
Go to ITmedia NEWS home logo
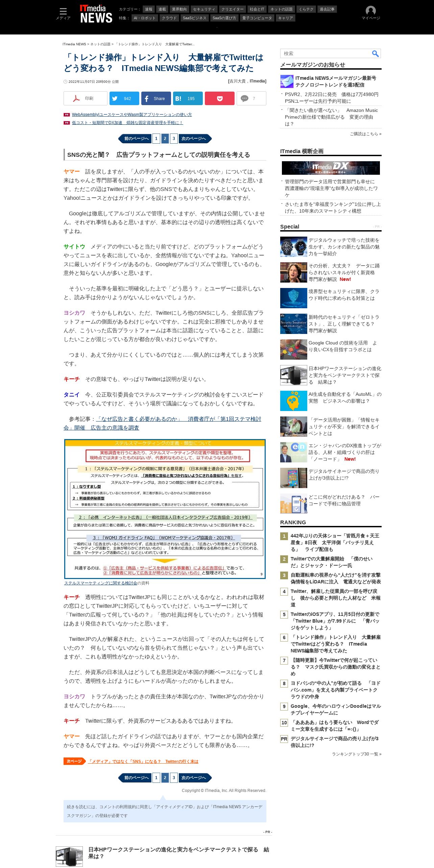pos(96,14)
